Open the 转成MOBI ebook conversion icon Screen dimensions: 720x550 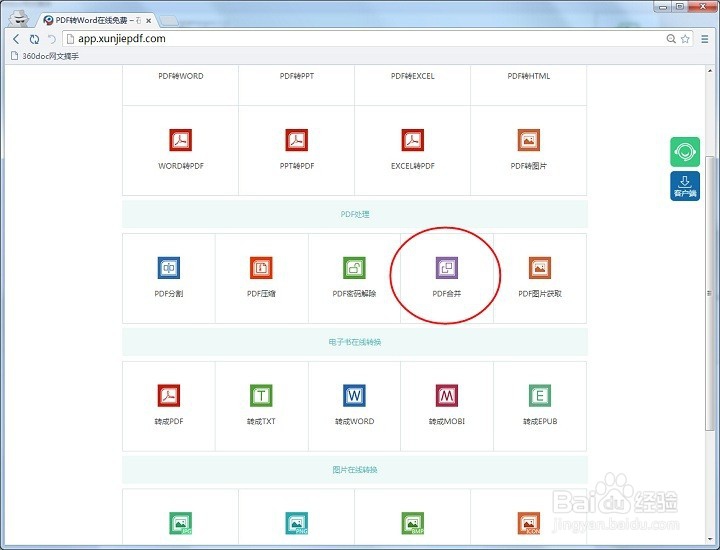[447, 395]
